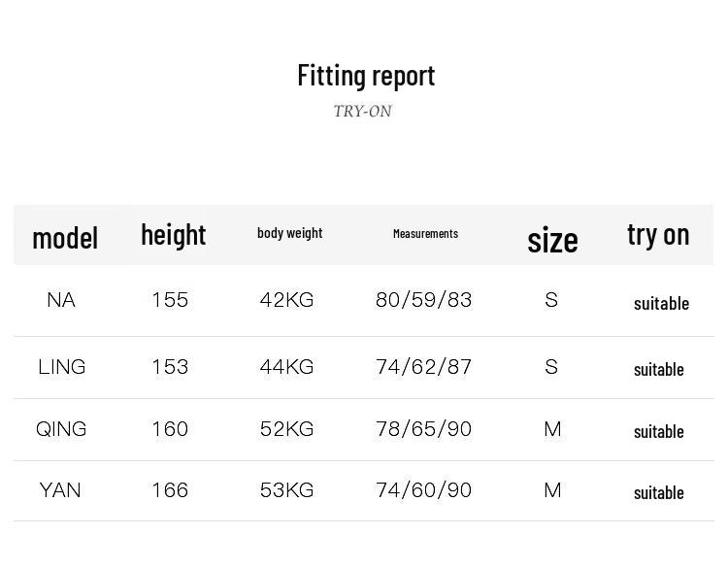Click size S in NA row
Viewport: 728px width, 569px height.
pos(551,300)
